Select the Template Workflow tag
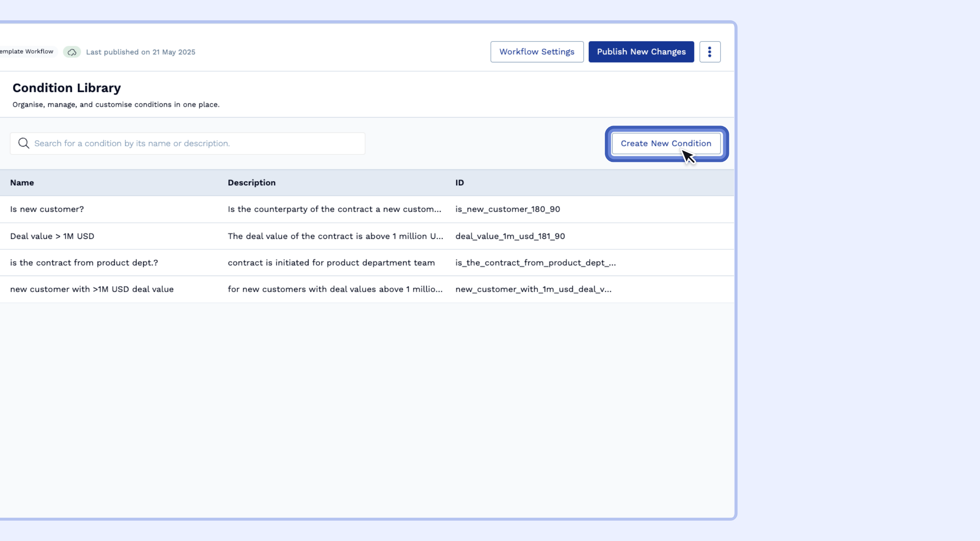 tap(27, 51)
